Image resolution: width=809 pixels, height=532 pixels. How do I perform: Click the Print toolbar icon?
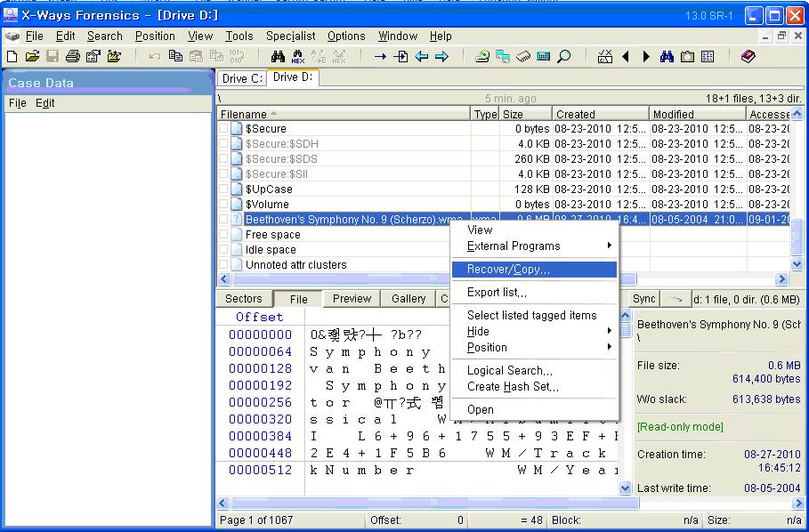tap(73, 56)
